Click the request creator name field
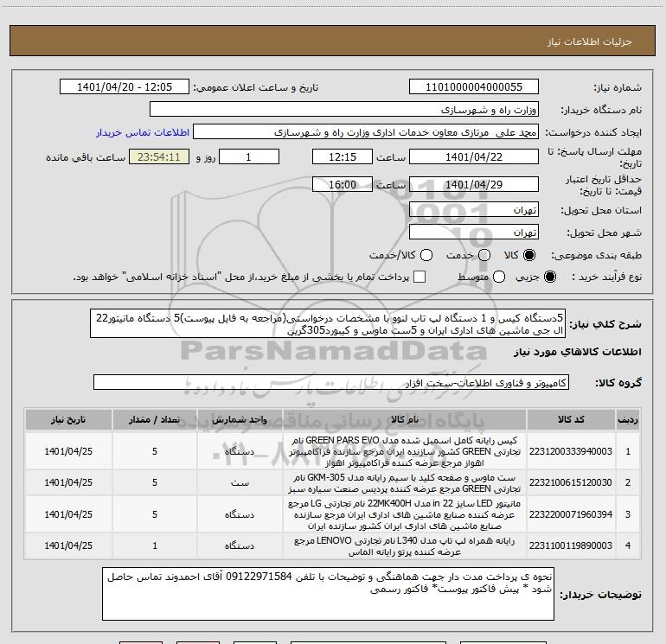 click(x=366, y=132)
